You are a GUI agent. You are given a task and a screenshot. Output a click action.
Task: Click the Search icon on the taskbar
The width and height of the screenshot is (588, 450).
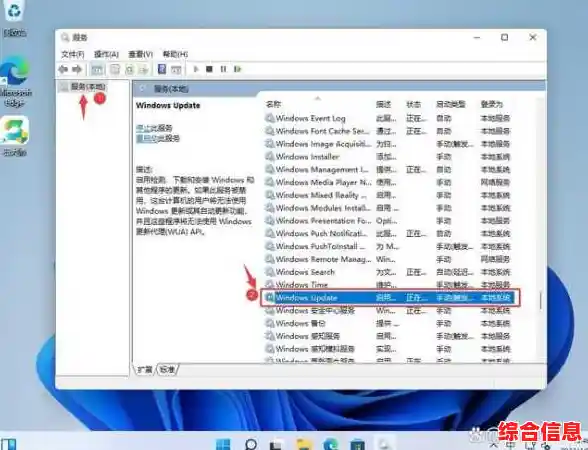click(x=250, y=444)
